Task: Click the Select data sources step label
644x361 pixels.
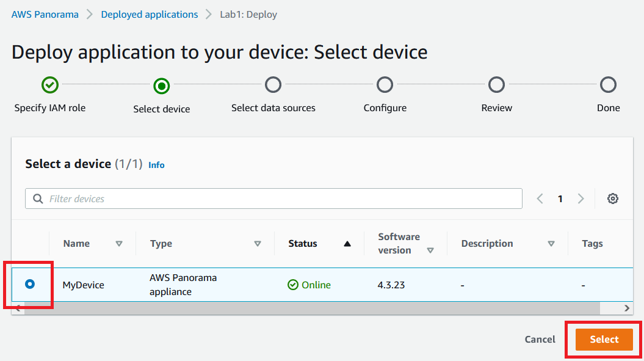Action: [x=273, y=108]
